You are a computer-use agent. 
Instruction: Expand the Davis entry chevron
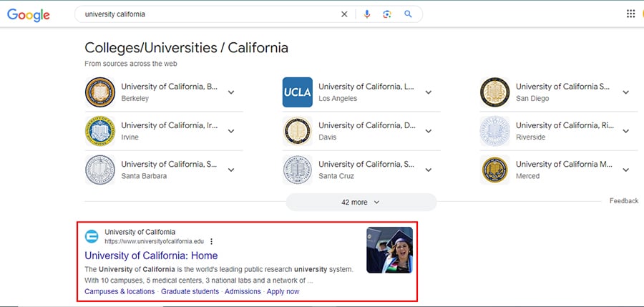pyautogui.click(x=429, y=131)
